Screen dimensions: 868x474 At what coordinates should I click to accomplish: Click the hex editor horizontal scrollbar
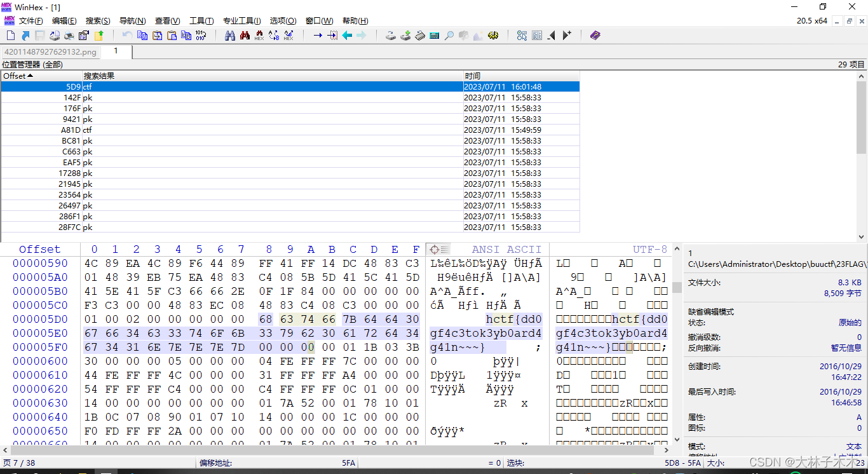(x=337, y=450)
